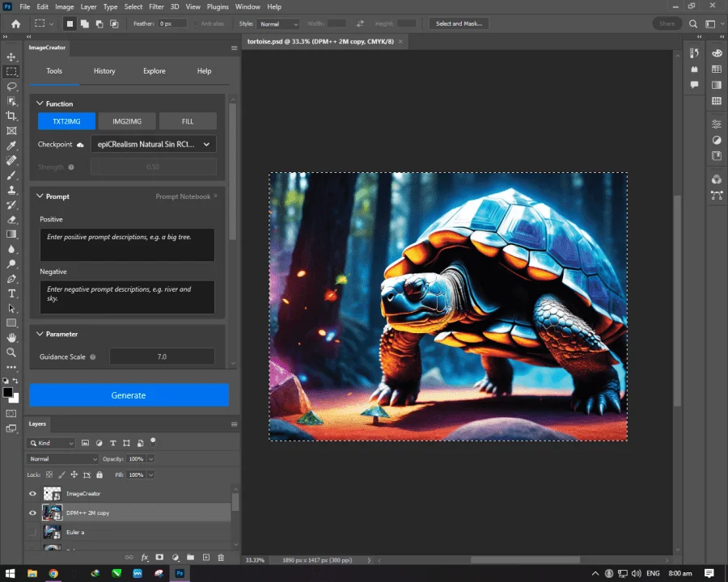Select the Move tool

(11, 57)
